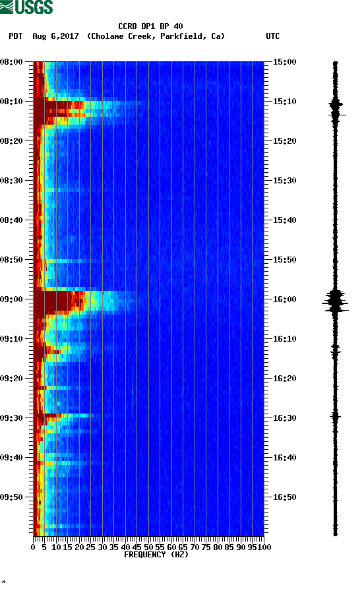The width and height of the screenshot is (364, 589).
Task: Click the '15:40' UTC time label
Action: tap(284, 220)
